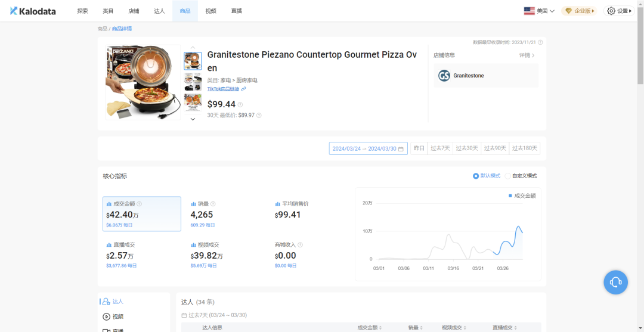Select the 视频成交 metric card
The image size is (644, 332).
(225, 255)
